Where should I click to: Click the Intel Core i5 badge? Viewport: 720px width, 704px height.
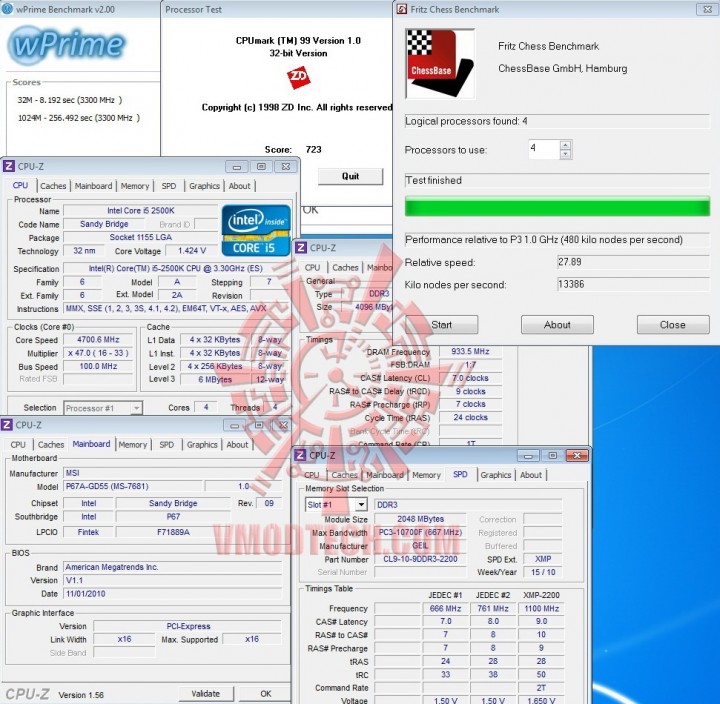point(256,230)
